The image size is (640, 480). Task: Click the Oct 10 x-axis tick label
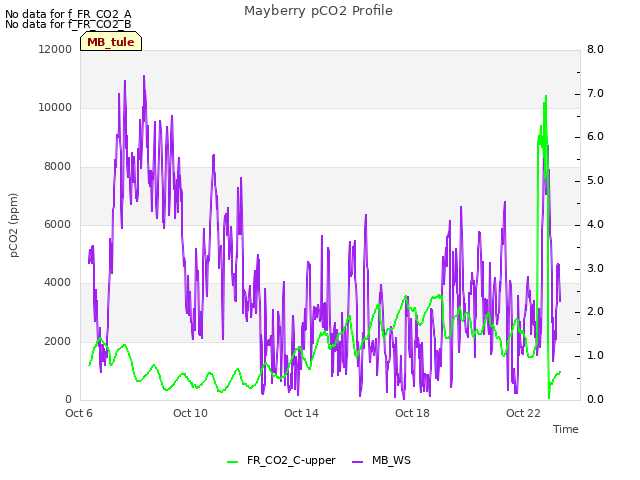[190, 413]
